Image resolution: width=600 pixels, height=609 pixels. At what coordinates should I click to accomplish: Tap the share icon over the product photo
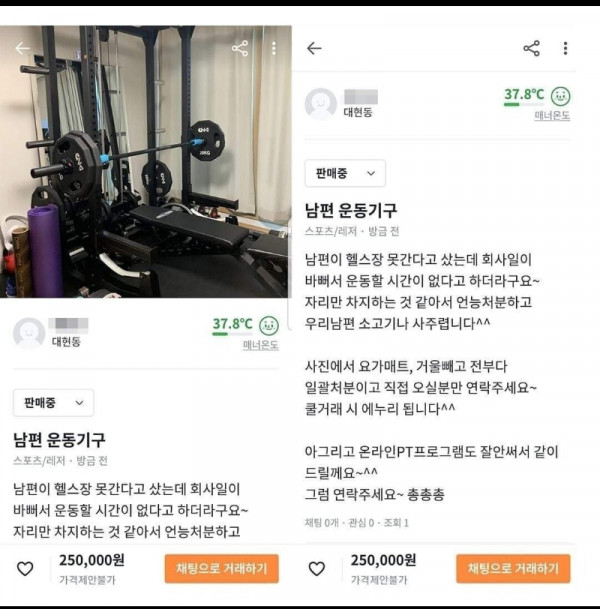tap(240, 48)
